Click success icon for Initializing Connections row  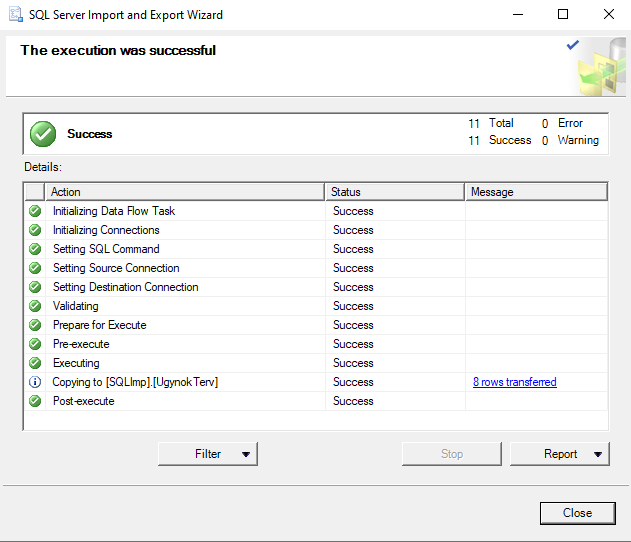pos(35,230)
